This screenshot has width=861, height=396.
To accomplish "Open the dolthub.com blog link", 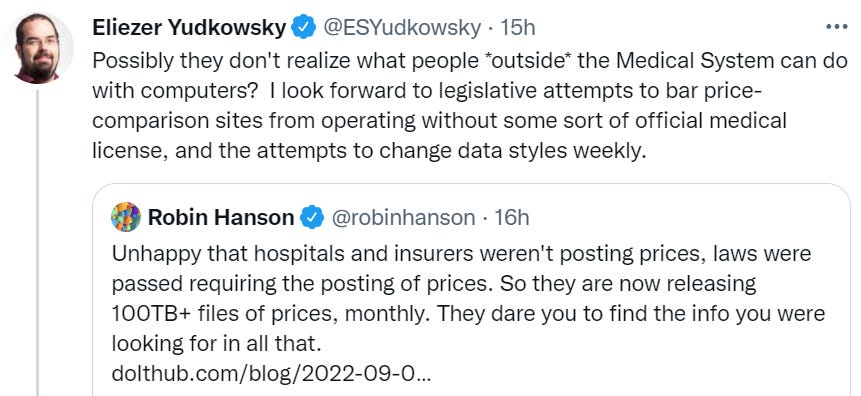I will 271,374.
